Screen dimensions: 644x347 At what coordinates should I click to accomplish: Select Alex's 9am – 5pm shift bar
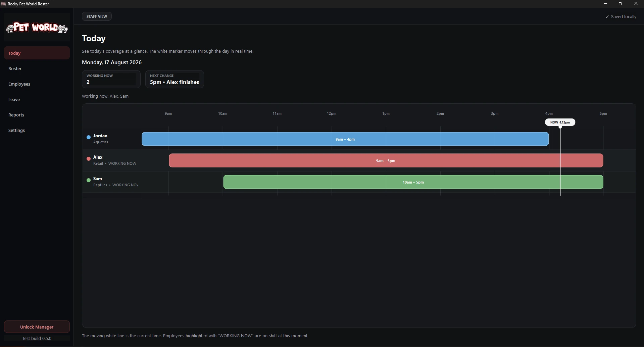point(386,160)
